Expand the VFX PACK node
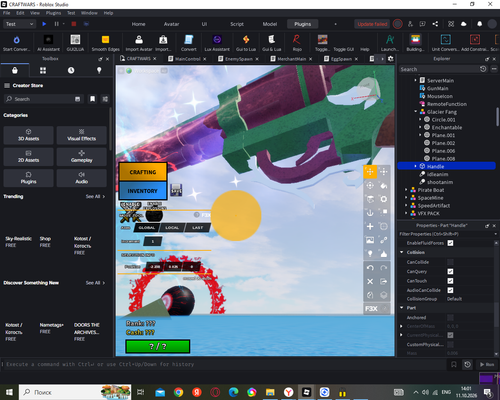 coord(406,213)
